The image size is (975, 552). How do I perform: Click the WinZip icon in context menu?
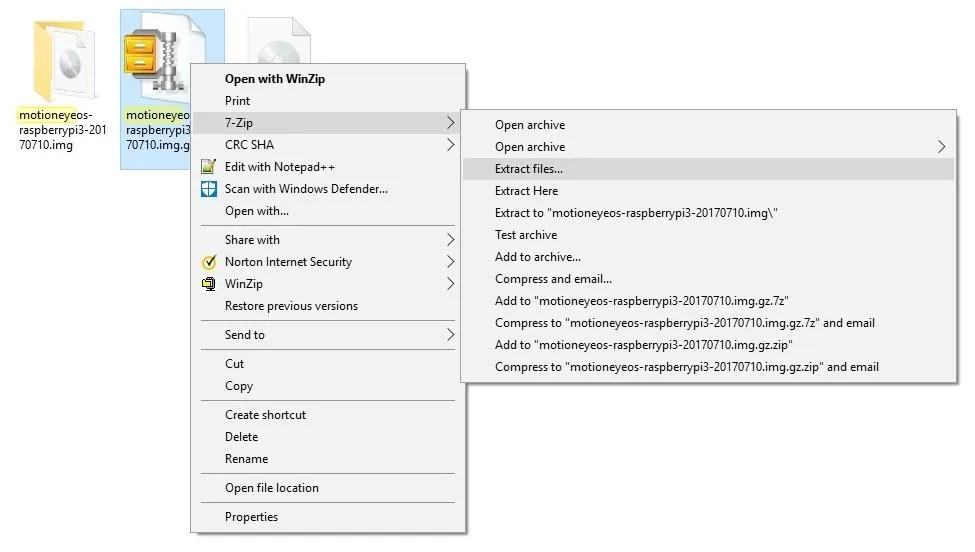(x=209, y=284)
